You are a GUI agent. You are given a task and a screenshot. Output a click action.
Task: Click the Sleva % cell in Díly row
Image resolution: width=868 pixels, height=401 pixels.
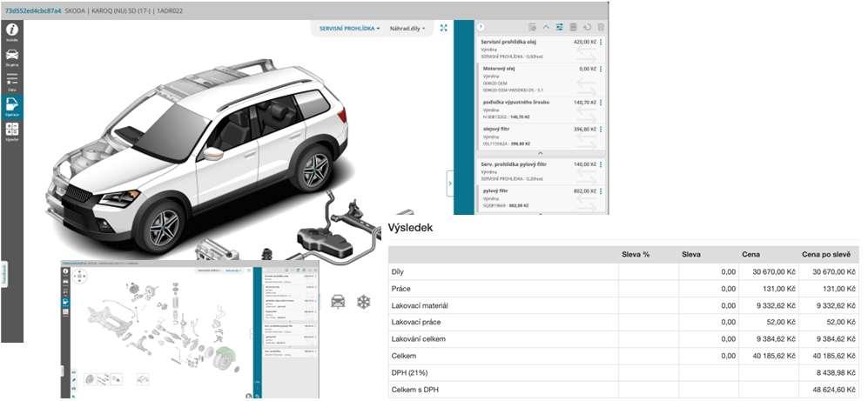pos(649,271)
